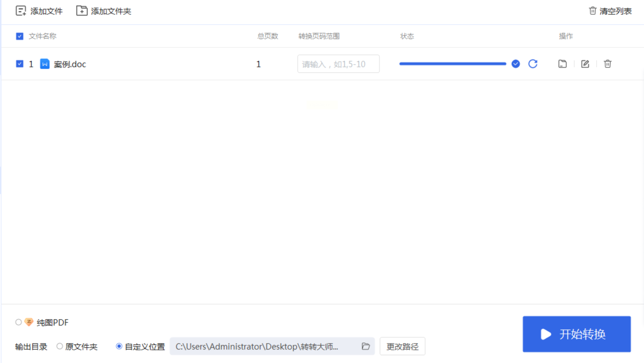Click the blue conversion complete checkmark

click(516, 64)
